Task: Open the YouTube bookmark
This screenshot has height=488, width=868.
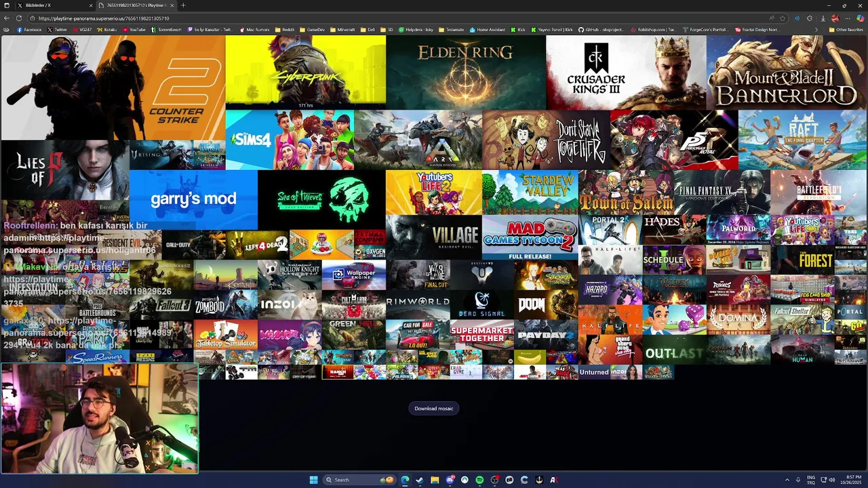Action: 134,30
